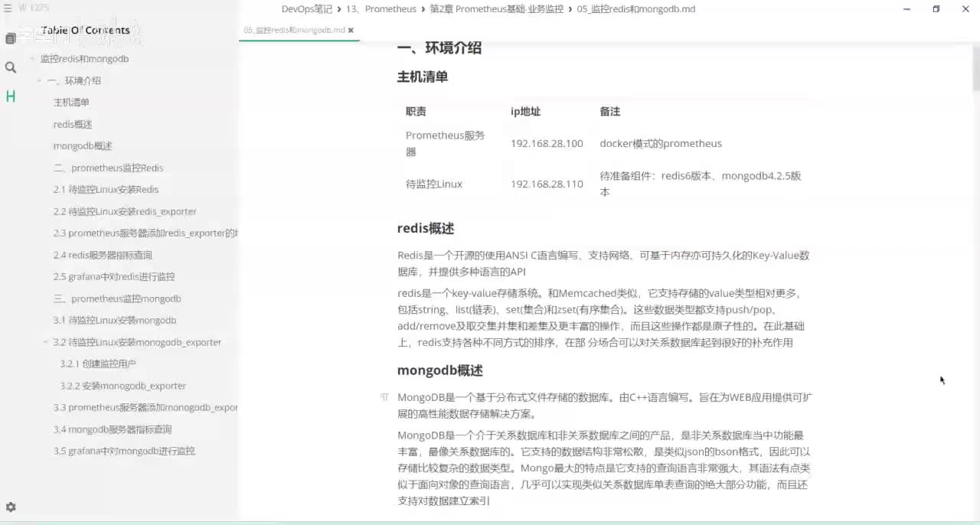
Task: Select the 待监控Linux table cell
Action: click(x=434, y=184)
